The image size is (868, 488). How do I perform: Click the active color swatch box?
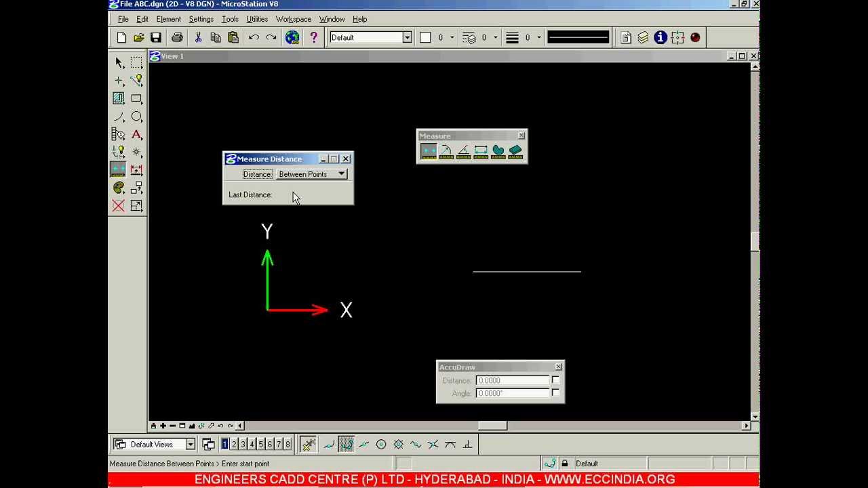tap(425, 37)
